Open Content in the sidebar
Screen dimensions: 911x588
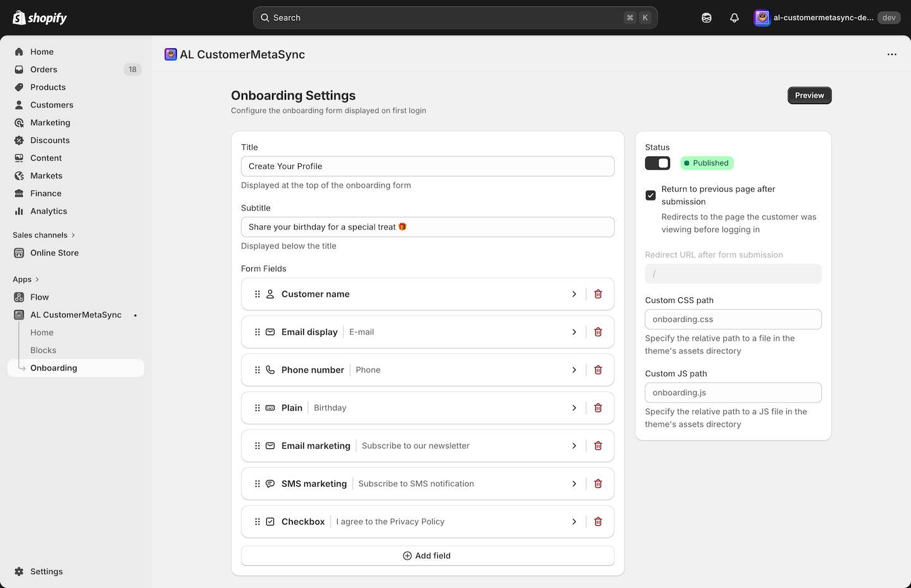coord(76,158)
